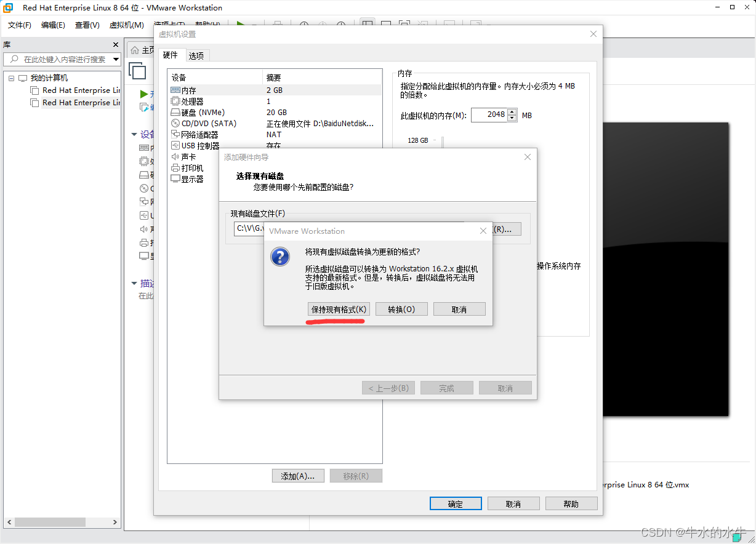Decrease memory value with the down spinner arrow
Screen dimensions: 756x544
512,118
